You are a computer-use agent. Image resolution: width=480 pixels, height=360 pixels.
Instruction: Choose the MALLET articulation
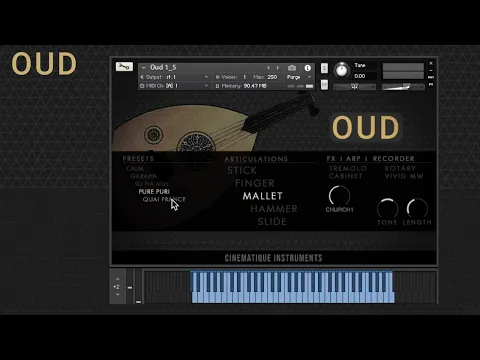pyautogui.click(x=263, y=196)
